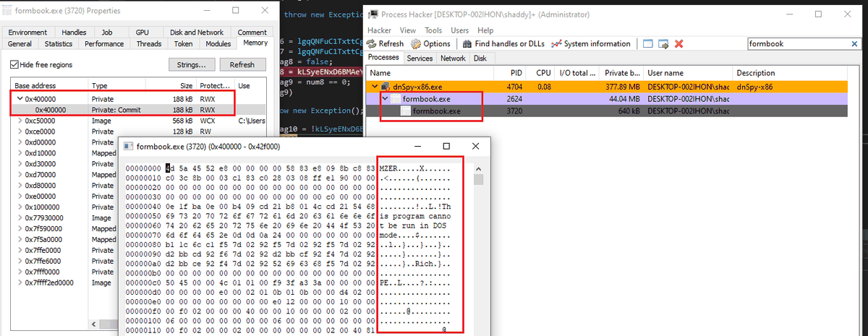Screen dimensions: 868x336
Task: Expand the 0xc50000 Image region
Action: coord(20,121)
